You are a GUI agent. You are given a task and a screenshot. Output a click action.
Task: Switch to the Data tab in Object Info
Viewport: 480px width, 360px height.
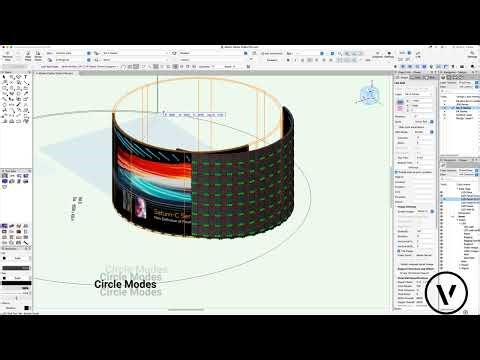tap(416, 77)
